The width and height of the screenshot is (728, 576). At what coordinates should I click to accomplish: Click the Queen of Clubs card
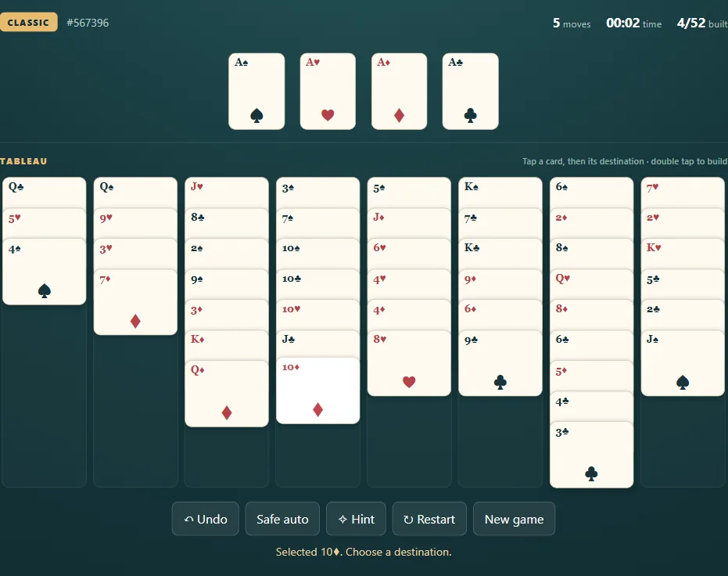44,193
